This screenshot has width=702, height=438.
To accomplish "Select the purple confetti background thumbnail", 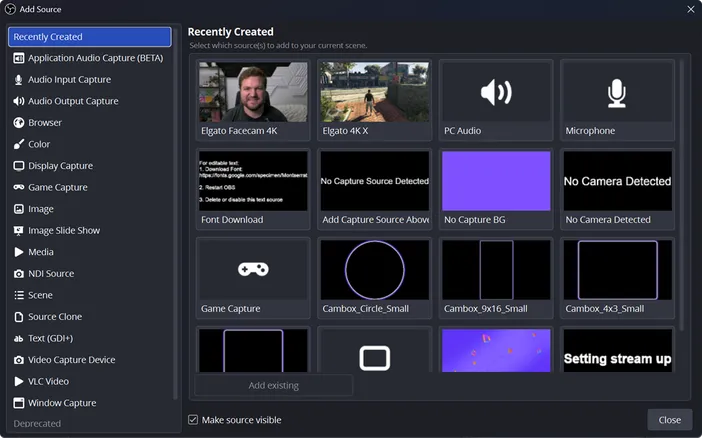I will [x=496, y=350].
